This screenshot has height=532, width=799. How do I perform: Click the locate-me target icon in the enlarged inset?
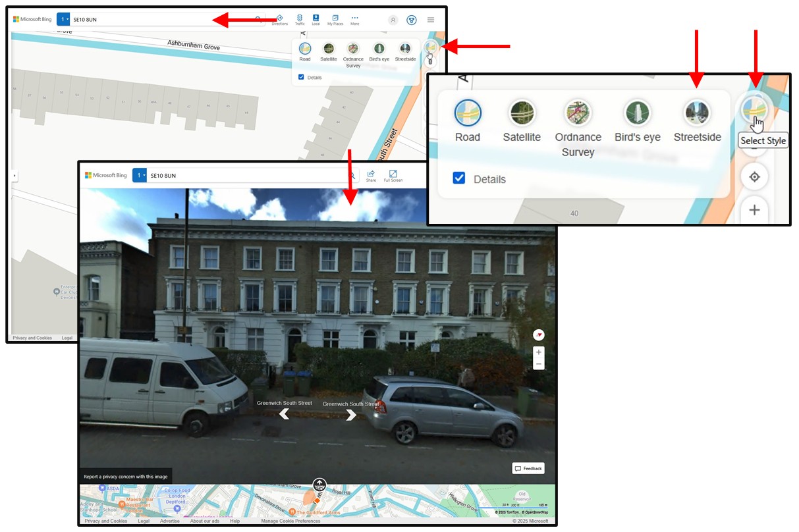click(755, 177)
